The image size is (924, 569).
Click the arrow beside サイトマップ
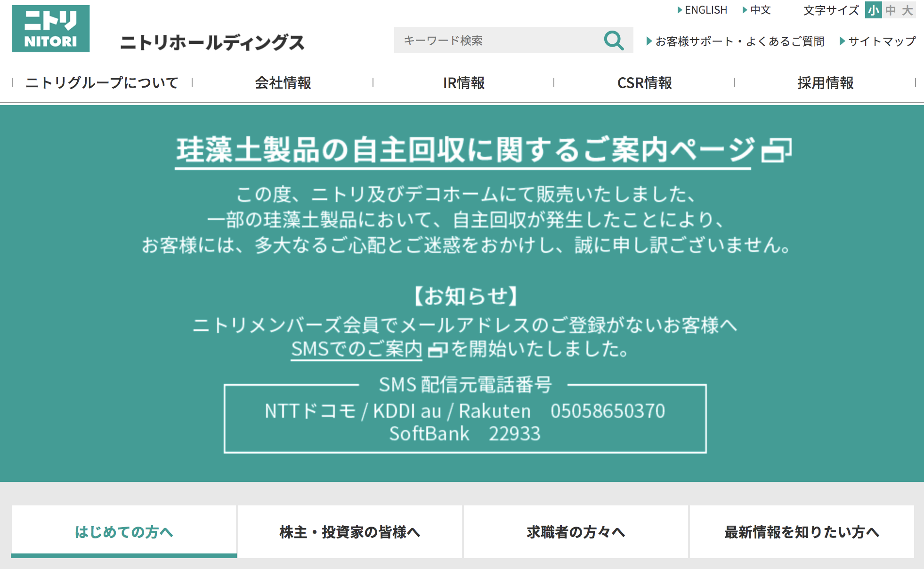[x=843, y=41]
